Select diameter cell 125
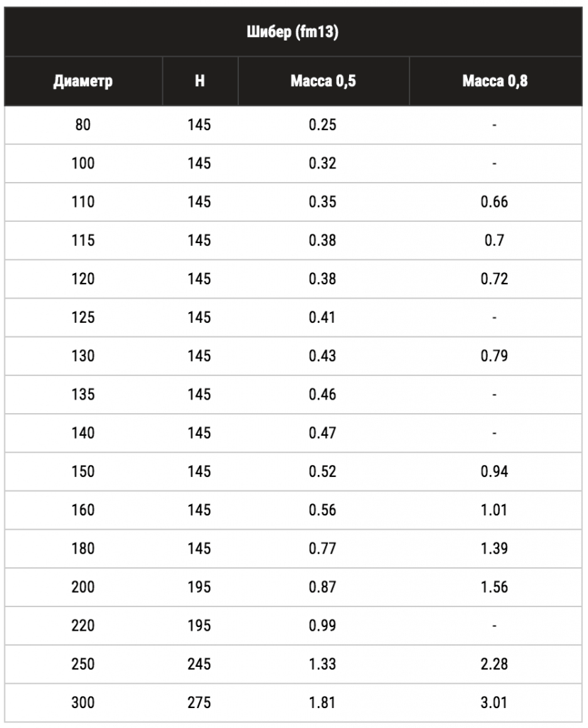Viewport: 588px width, 728px height. (x=83, y=318)
